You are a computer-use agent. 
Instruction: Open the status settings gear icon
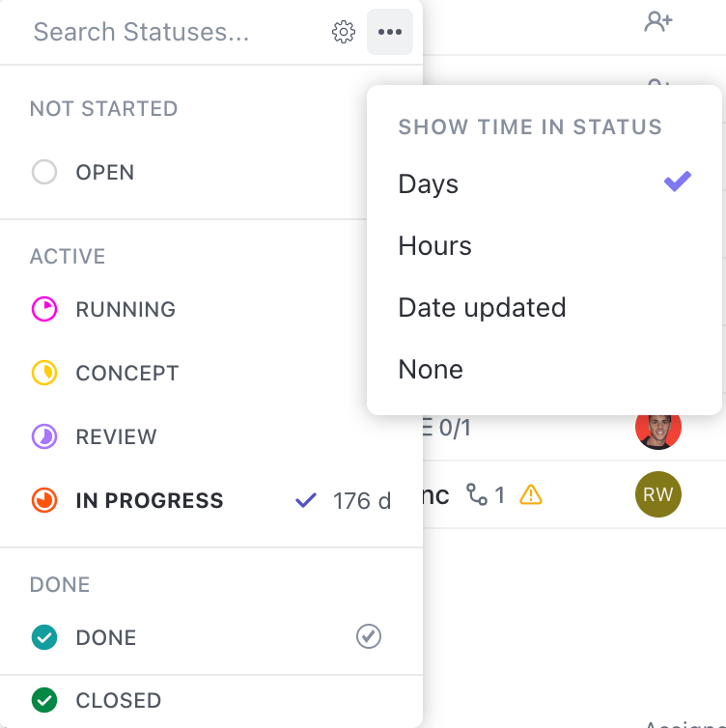(x=343, y=33)
